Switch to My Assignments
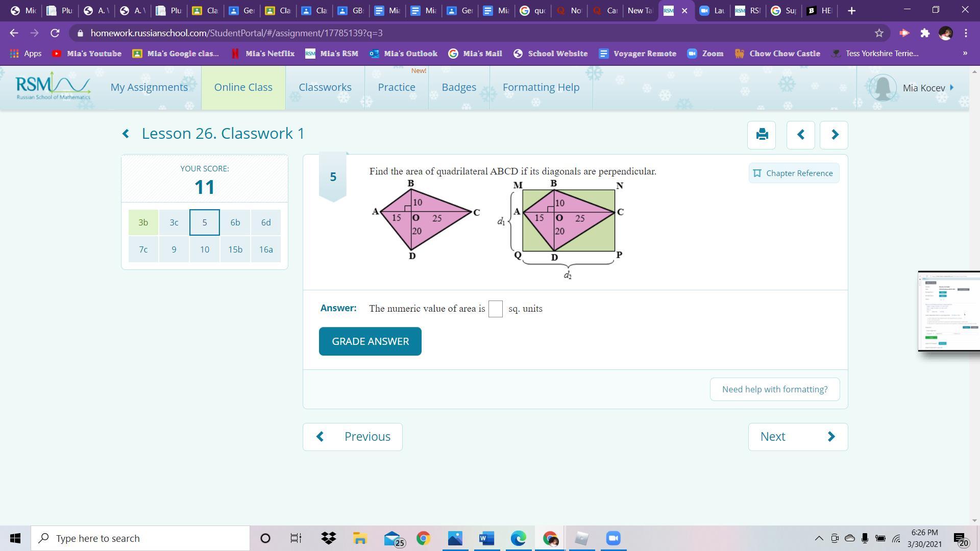Image resolution: width=980 pixels, height=551 pixels. click(149, 87)
